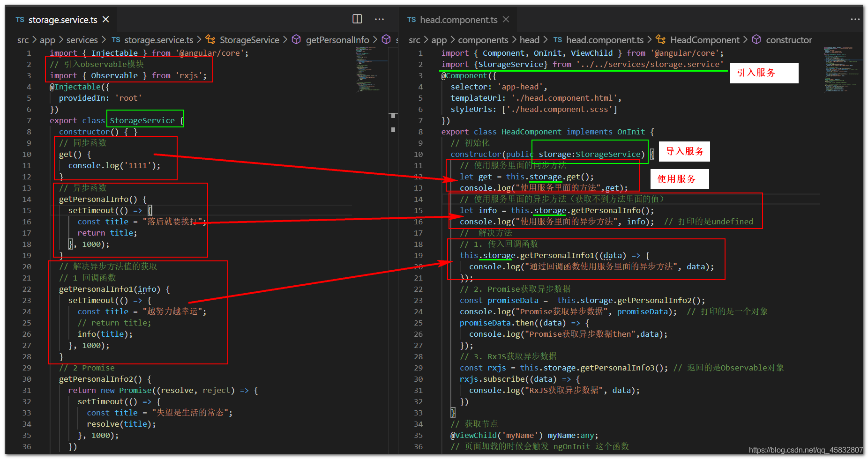Click 'HeadComponent' in class declaration line
The image size is (868, 459).
pos(531,132)
